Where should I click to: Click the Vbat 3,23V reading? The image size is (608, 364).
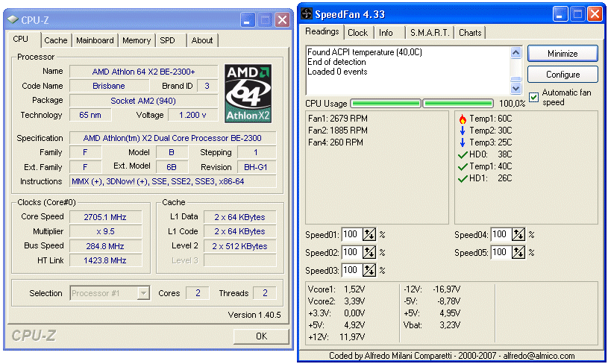tap(432, 325)
